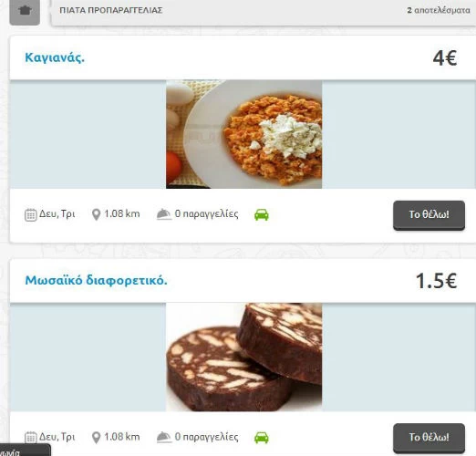Select the ΠΙΑΤΑ ΠΡΟΠΑΡΑΓΓΕΛΙΑΣ header tab
The width and height of the screenshot is (476, 456).
(111, 10)
